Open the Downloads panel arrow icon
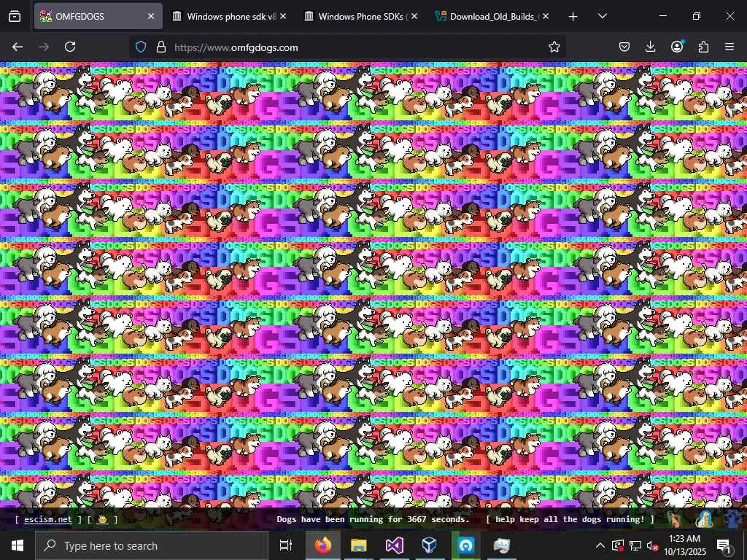 point(650,47)
